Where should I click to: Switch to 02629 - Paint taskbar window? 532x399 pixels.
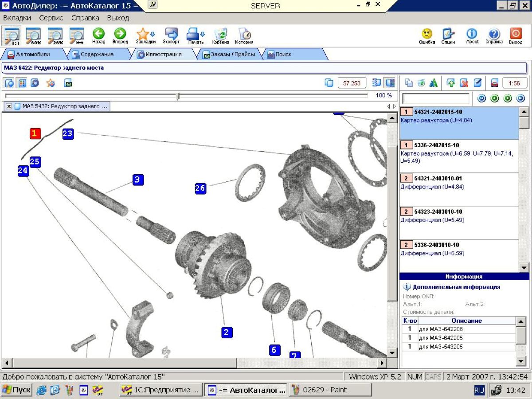pyautogui.click(x=330, y=390)
